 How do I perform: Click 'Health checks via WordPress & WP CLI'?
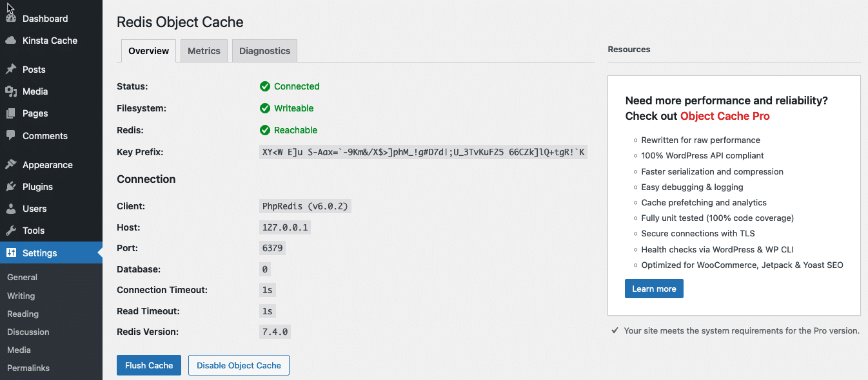(718, 249)
